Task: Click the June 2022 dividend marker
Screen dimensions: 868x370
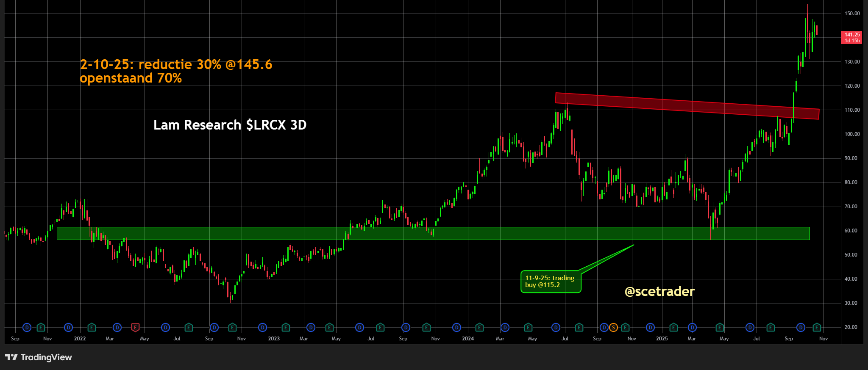Action: tap(166, 327)
